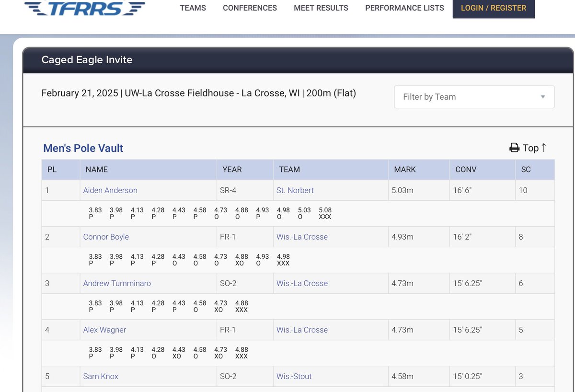Image resolution: width=575 pixels, height=392 pixels.
Task: Open the PERFORMANCE LISTS menu
Action: click(x=404, y=8)
